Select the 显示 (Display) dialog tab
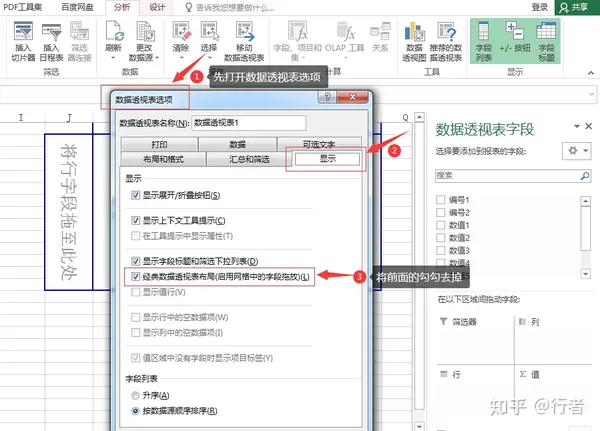600x431 pixels. tap(327, 158)
